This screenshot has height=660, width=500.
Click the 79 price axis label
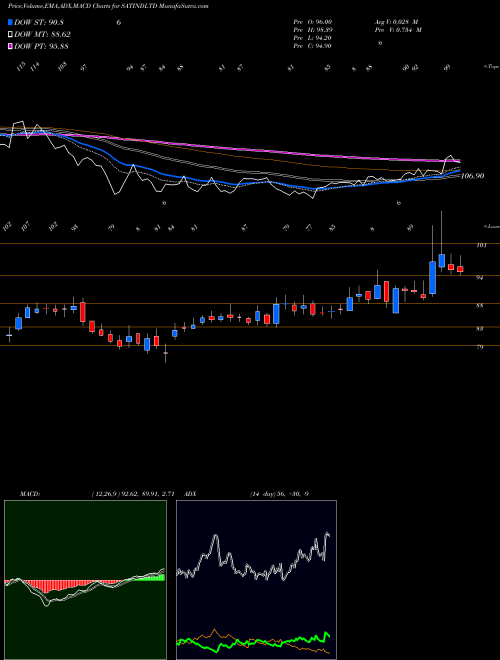480,347
